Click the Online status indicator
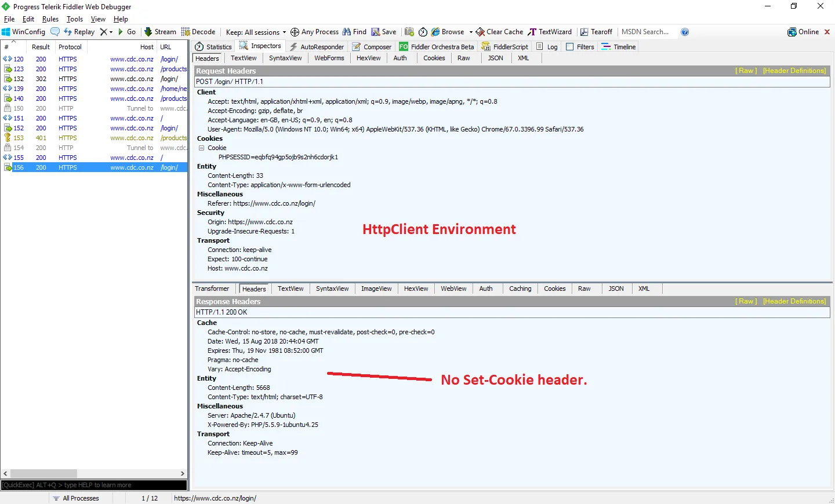 click(x=803, y=32)
